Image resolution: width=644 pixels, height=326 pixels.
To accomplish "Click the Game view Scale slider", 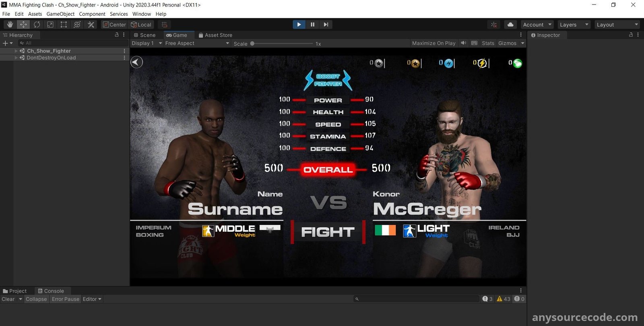I will coord(282,44).
